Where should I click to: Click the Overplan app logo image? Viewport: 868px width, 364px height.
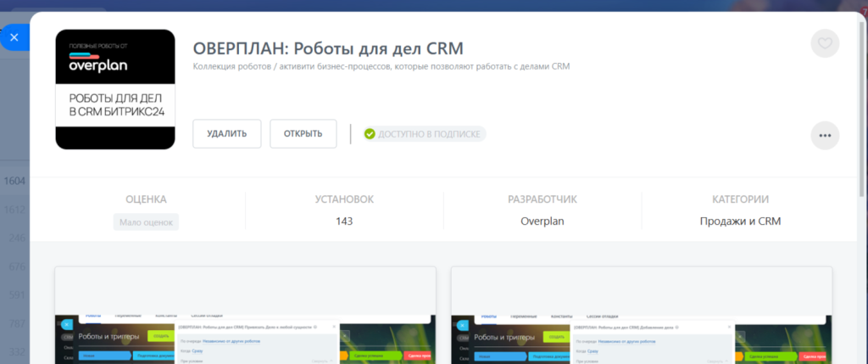pos(115,89)
